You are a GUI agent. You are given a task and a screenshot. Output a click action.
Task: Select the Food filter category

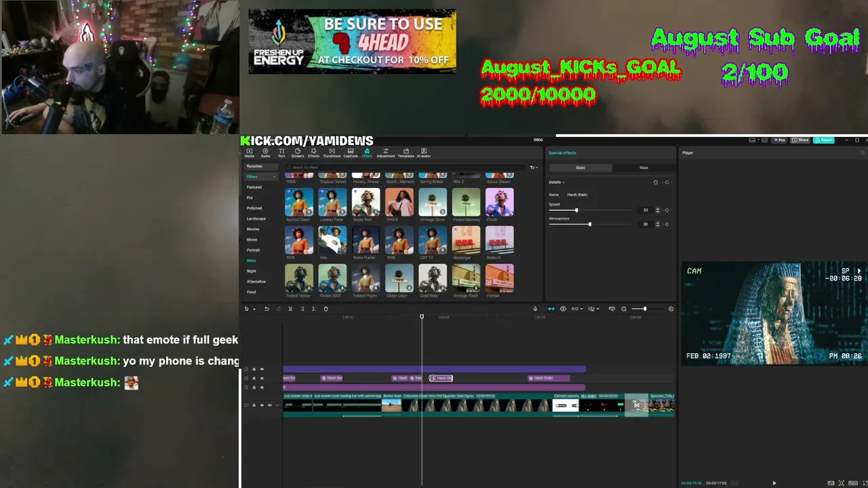[x=251, y=292]
